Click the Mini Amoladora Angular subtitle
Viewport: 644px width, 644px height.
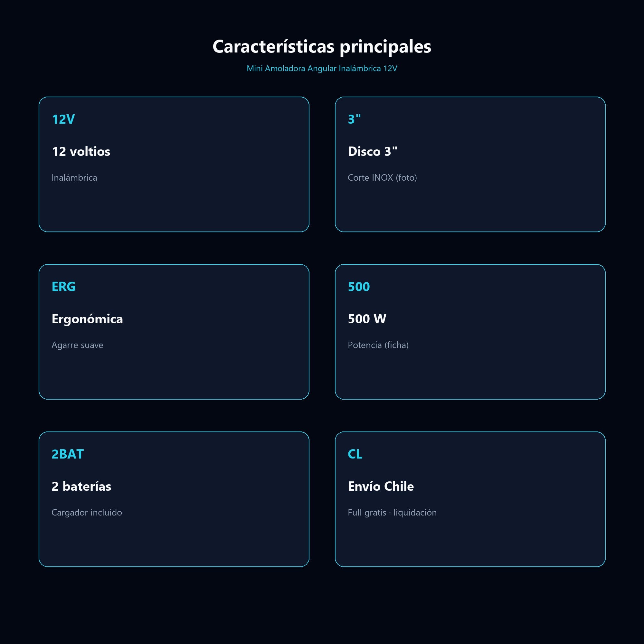tap(322, 68)
